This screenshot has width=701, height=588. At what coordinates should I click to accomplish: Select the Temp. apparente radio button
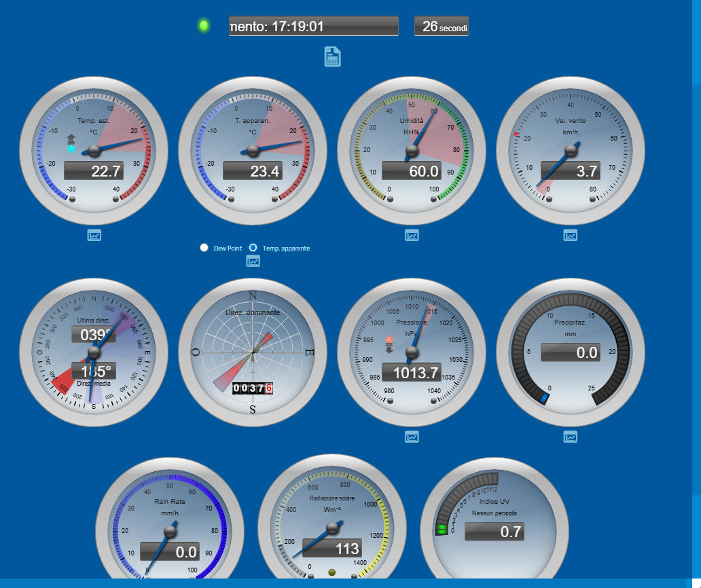coord(253,248)
